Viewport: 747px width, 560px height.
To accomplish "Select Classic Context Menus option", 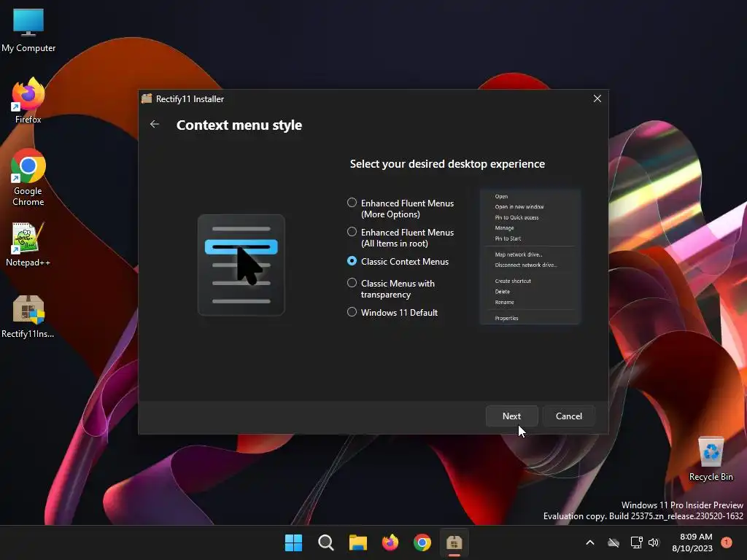I will coord(398,262).
